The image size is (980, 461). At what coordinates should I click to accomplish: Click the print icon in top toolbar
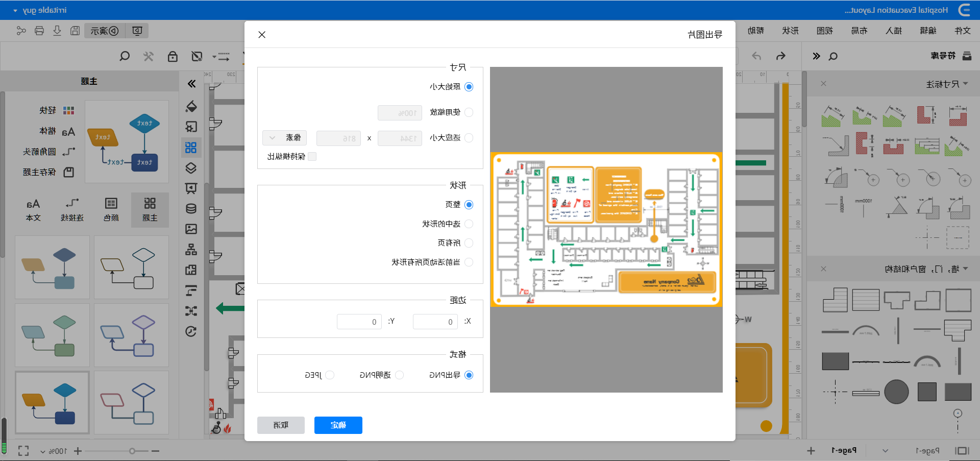pyautogui.click(x=39, y=31)
